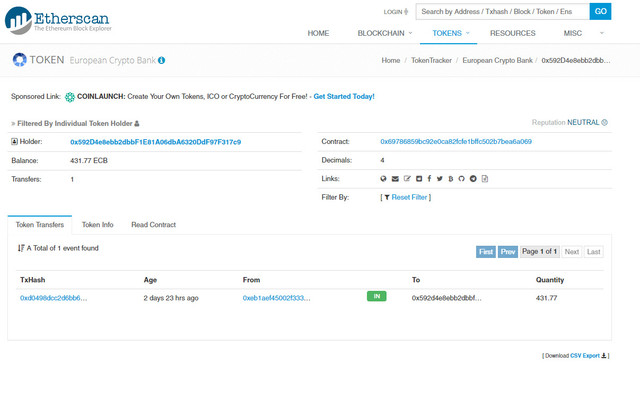Click the 2 days 23 hrs ago age
Screen dimensions: 640x404
tap(171, 298)
